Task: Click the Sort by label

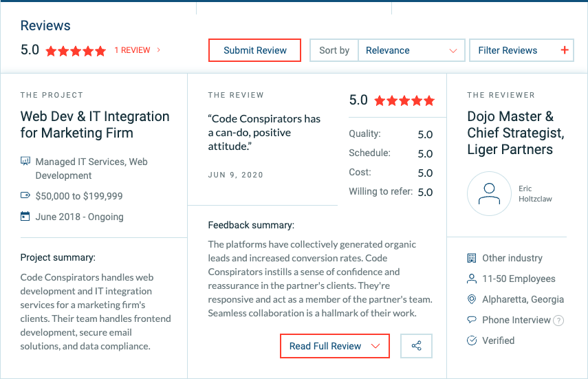Action: coord(334,50)
